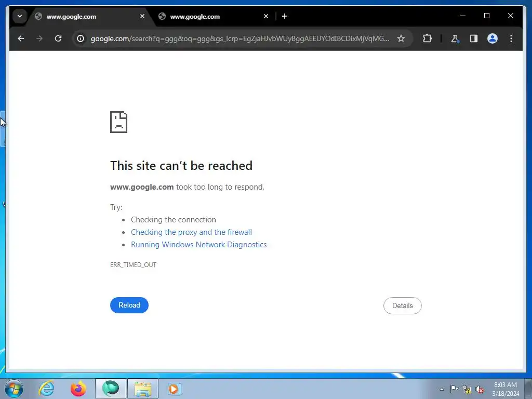Close the first www.google.com tab

pos(142,16)
